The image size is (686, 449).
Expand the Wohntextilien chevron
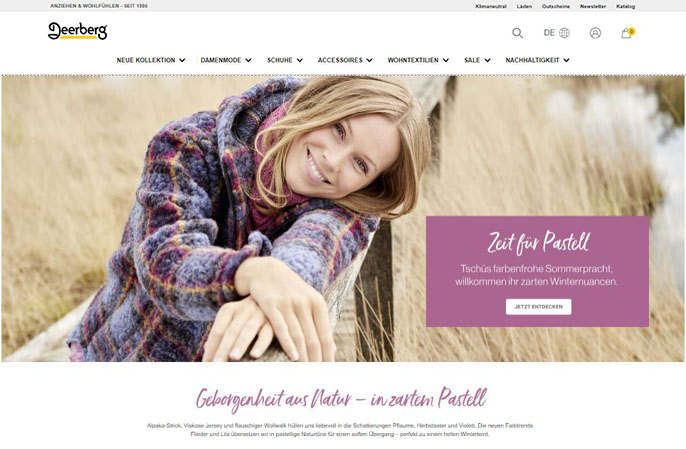pyautogui.click(x=445, y=60)
